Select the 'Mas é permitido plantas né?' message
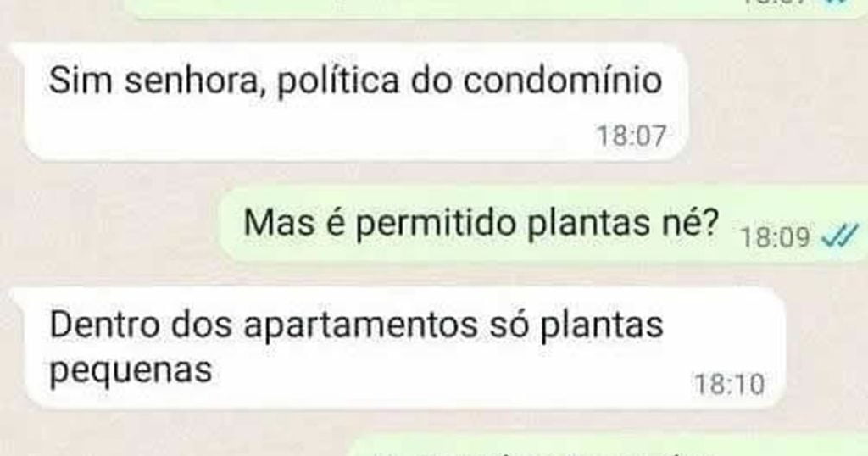The height and width of the screenshot is (456, 868). [543, 224]
